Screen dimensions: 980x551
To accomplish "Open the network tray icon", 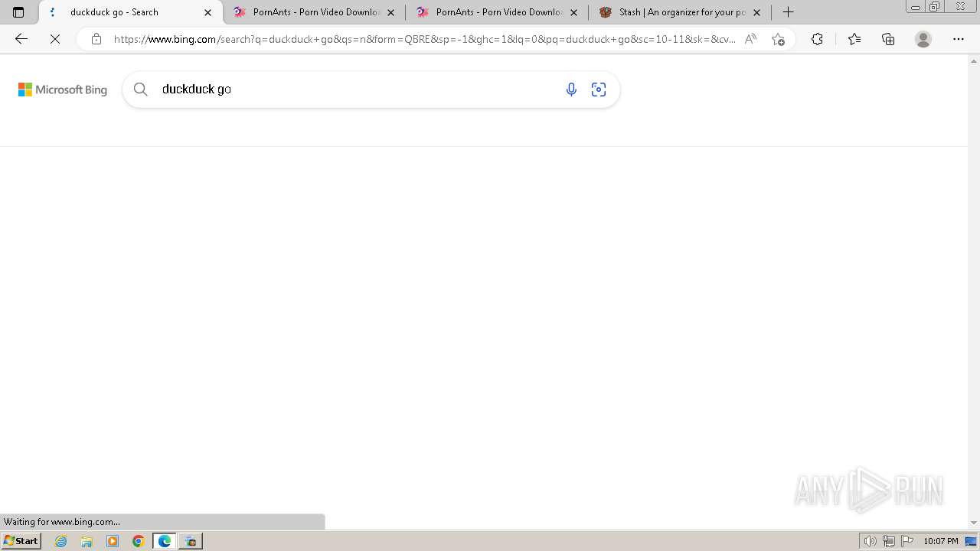I will [889, 541].
